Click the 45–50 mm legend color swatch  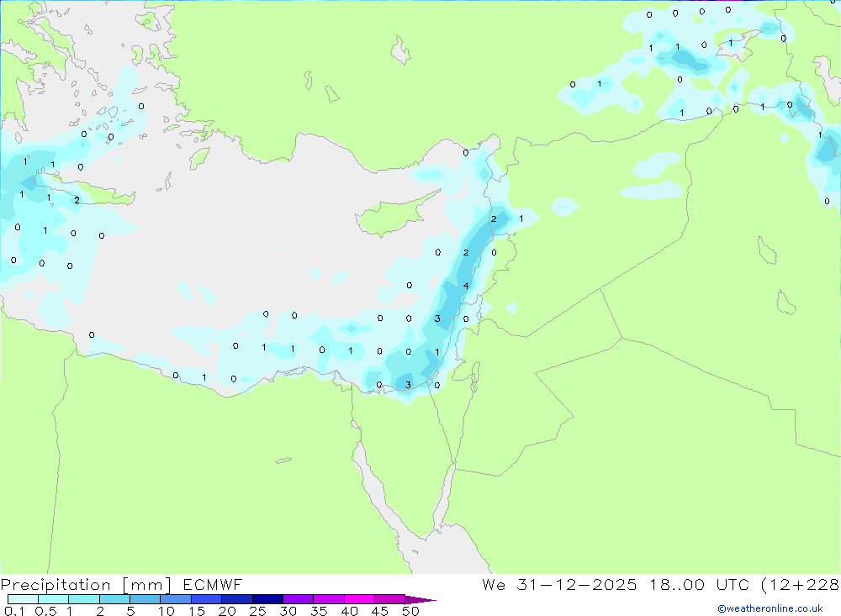389,599
